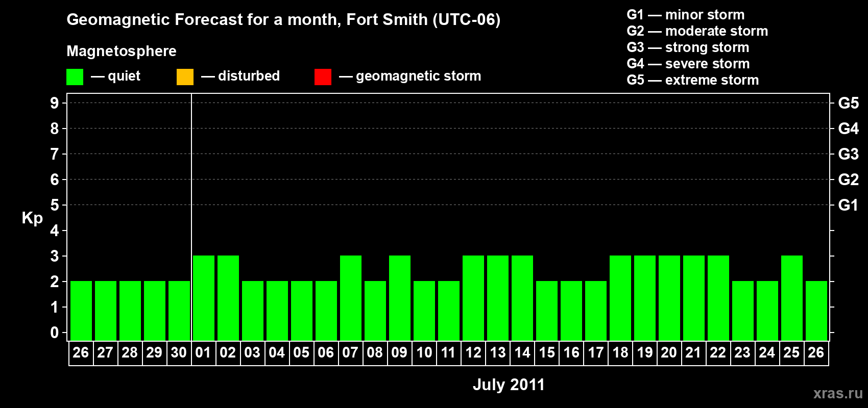This screenshot has width=868, height=408.
Task: Click the 'geomagnetic storm' legend label
Action: 418,76
